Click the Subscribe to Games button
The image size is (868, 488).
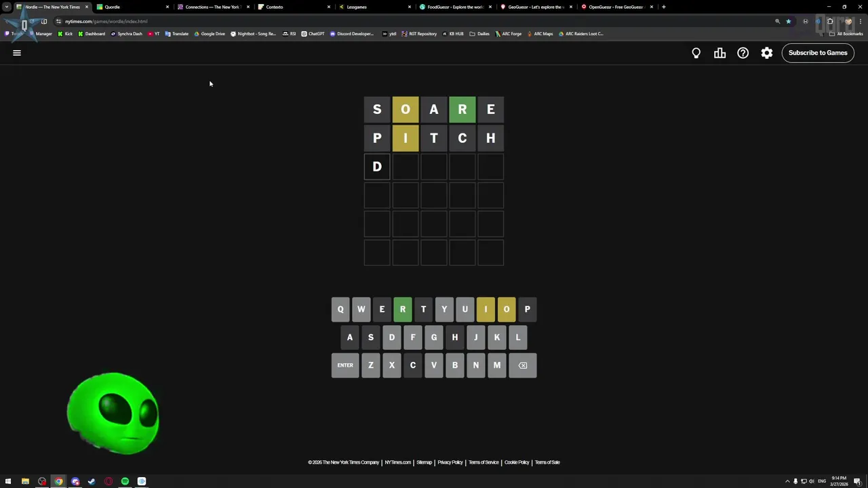tap(818, 53)
